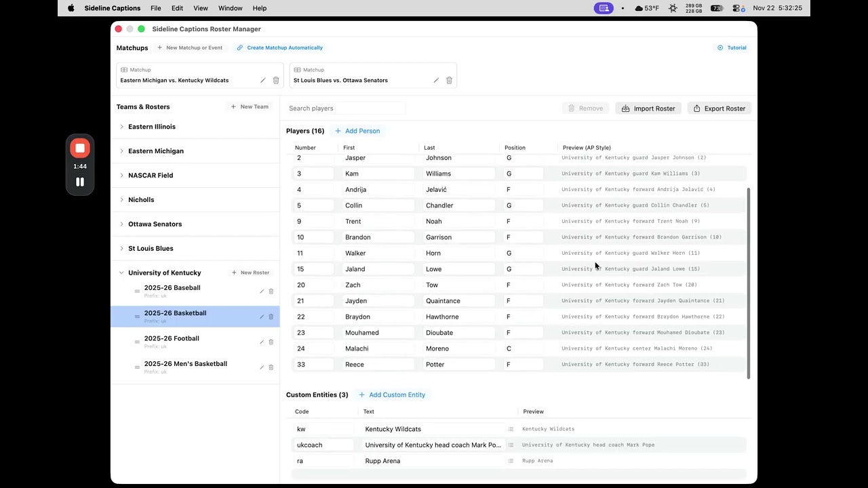Click last name 'Quaintance' field
Screen dimensions: 868x488
pos(458,301)
